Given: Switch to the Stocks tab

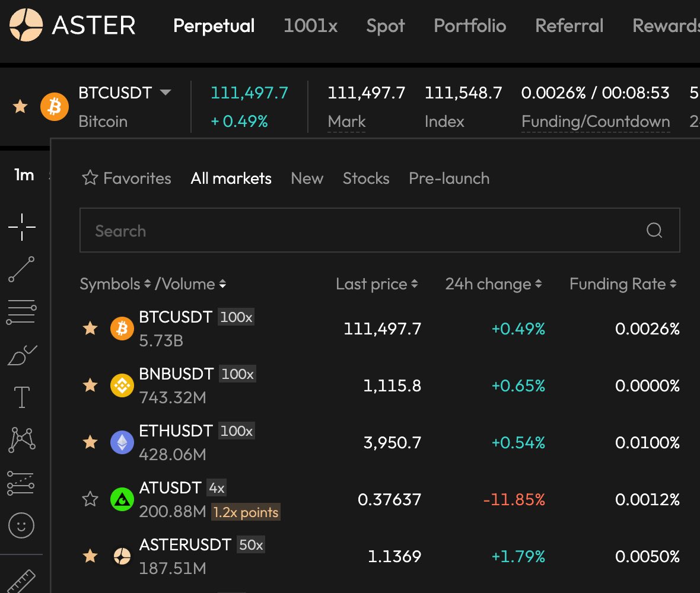Looking at the screenshot, I should pos(366,178).
